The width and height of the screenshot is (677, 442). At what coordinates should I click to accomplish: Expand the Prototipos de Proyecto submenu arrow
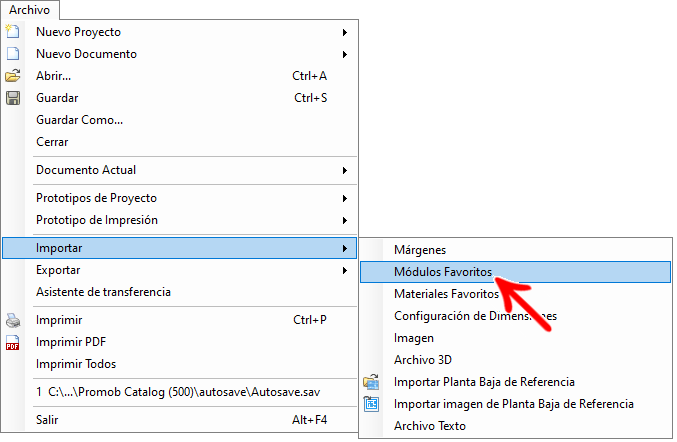point(345,199)
